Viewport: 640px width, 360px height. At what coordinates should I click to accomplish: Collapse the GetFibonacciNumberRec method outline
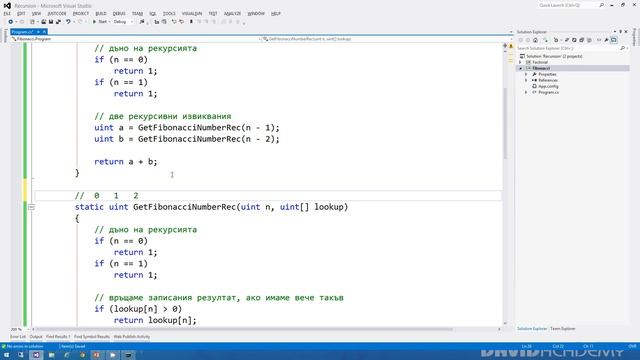click(x=31, y=207)
